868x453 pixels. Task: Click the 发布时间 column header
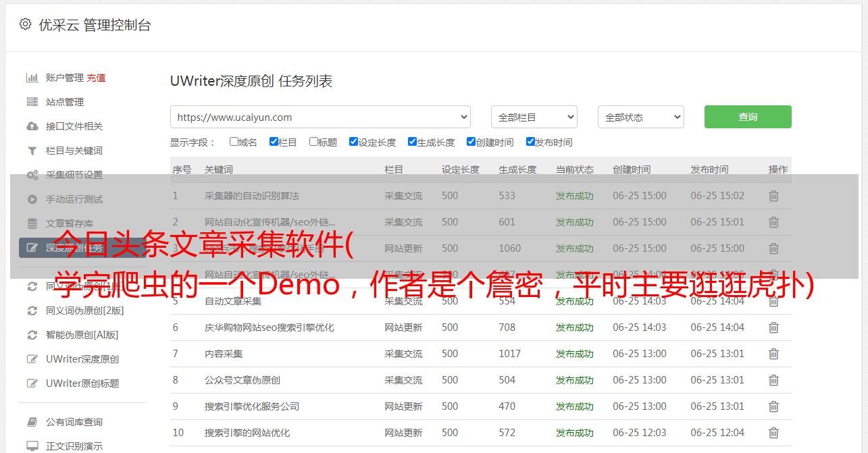[x=709, y=169]
